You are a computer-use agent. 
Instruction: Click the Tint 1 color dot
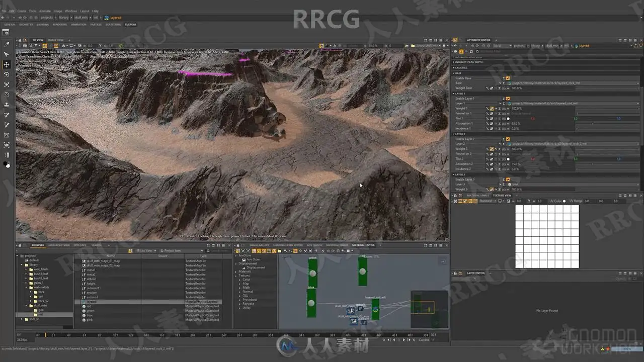tap(508, 119)
